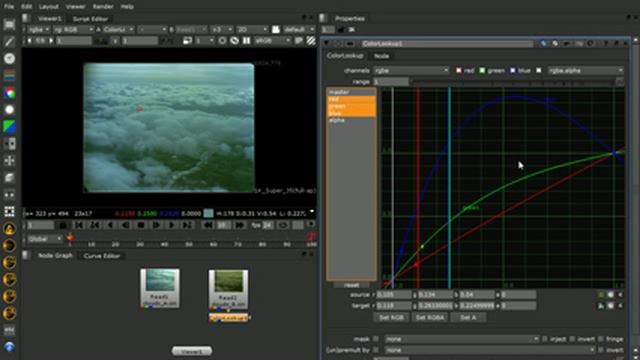Enable the mask checkbox

(376, 339)
